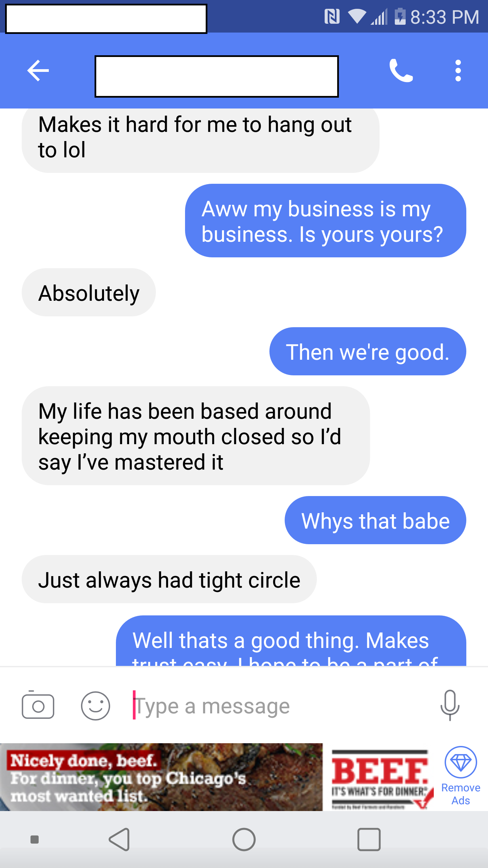Open the camera attachment icon
Image resolution: width=488 pixels, height=868 pixels.
point(38,706)
